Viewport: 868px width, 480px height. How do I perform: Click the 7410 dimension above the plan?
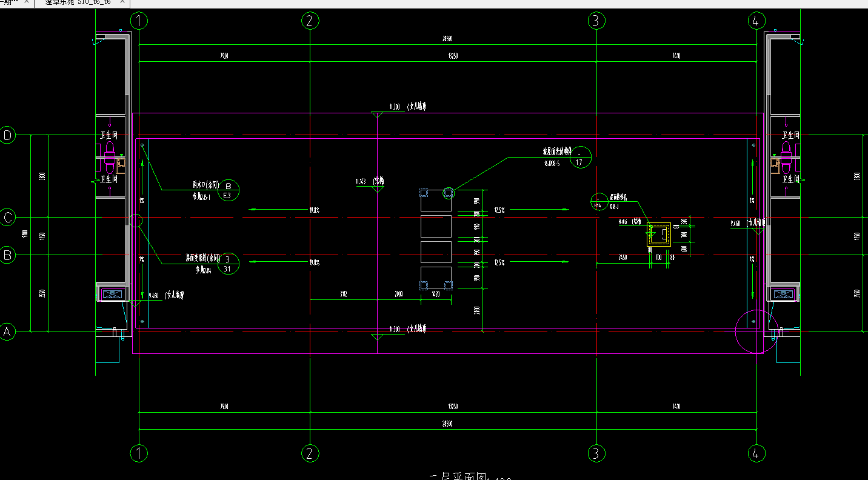tap(676, 56)
